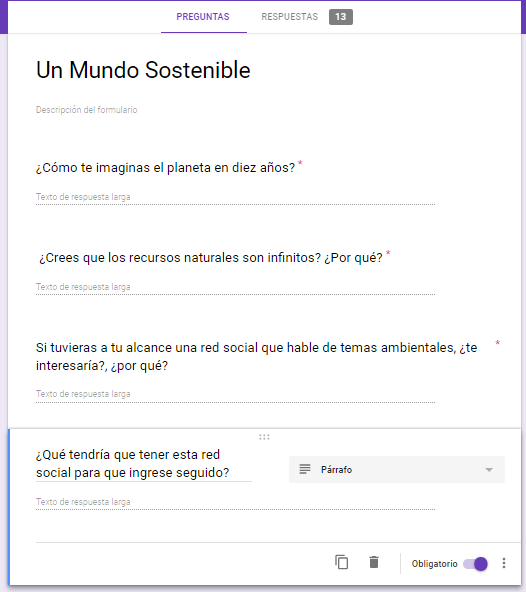Click the Obligatorio label
Screen dimensions: 526x592
(x=434, y=564)
